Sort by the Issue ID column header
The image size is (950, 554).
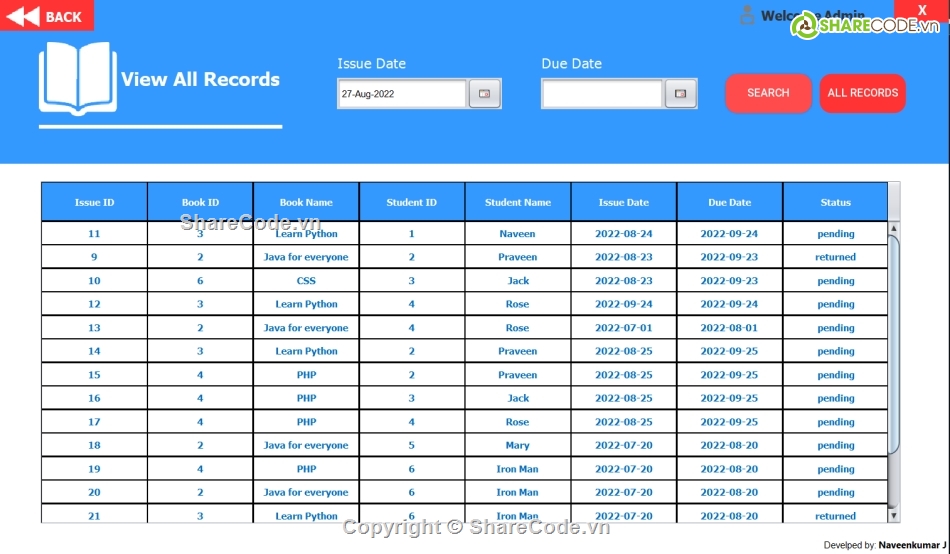(94, 202)
